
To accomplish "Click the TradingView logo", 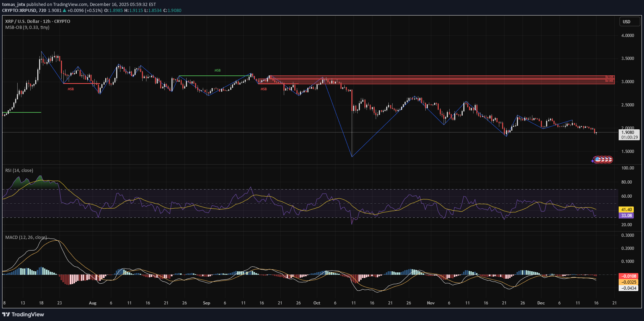I will pyautogui.click(x=23, y=314).
